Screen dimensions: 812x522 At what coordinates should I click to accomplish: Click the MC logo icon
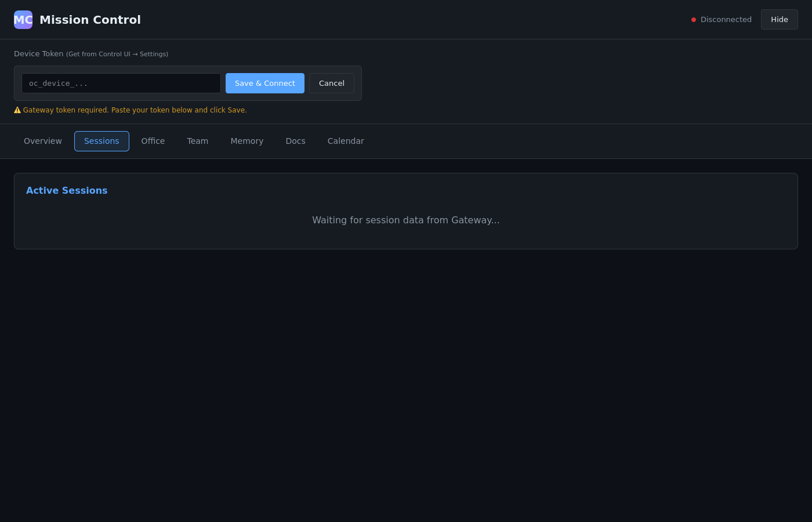coord(23,20)
